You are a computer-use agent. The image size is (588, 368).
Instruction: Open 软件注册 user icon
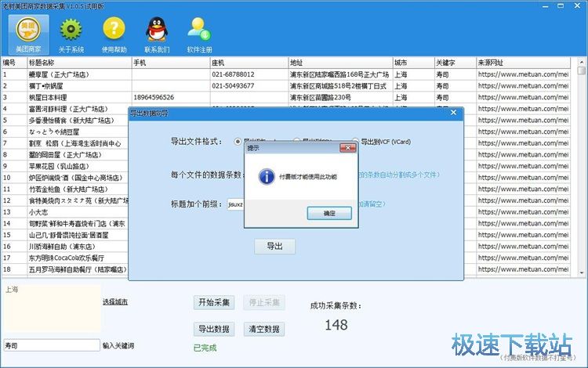point(199,34)
